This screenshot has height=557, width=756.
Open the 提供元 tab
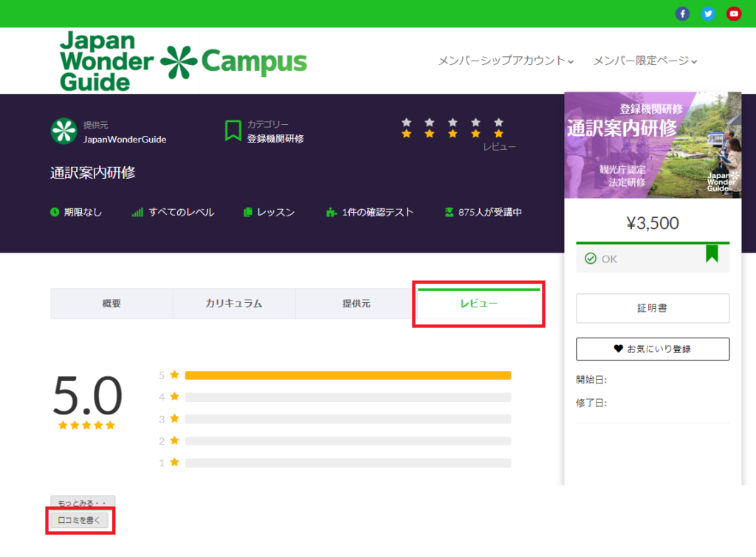tap(357, 304)
